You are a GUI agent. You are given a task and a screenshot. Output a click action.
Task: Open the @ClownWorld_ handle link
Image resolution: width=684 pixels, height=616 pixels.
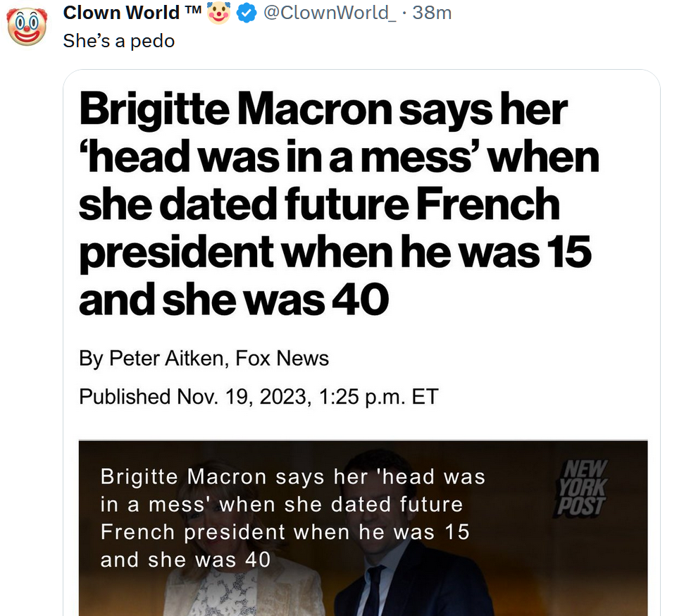point(329,13)
